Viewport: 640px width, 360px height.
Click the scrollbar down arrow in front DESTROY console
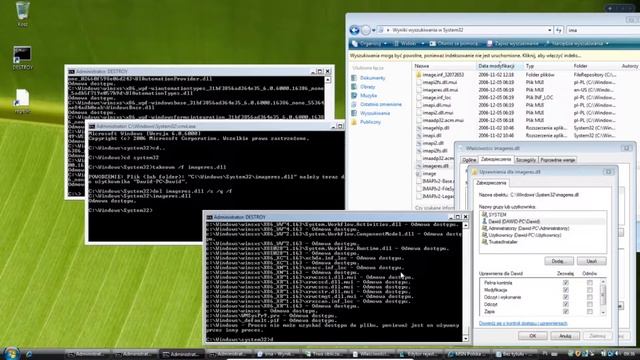pos(465,339)
